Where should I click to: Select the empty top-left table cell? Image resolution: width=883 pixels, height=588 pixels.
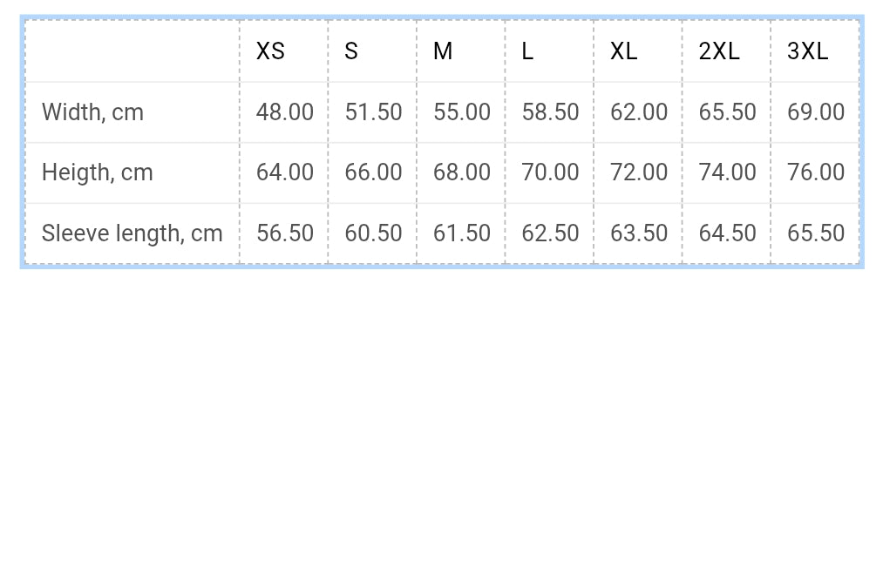coord(132,51)
